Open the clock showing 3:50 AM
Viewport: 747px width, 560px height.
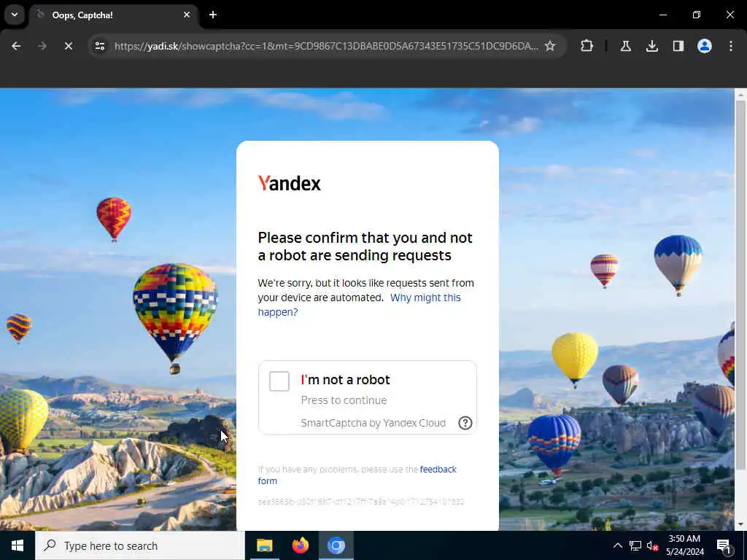click(684, 545)
